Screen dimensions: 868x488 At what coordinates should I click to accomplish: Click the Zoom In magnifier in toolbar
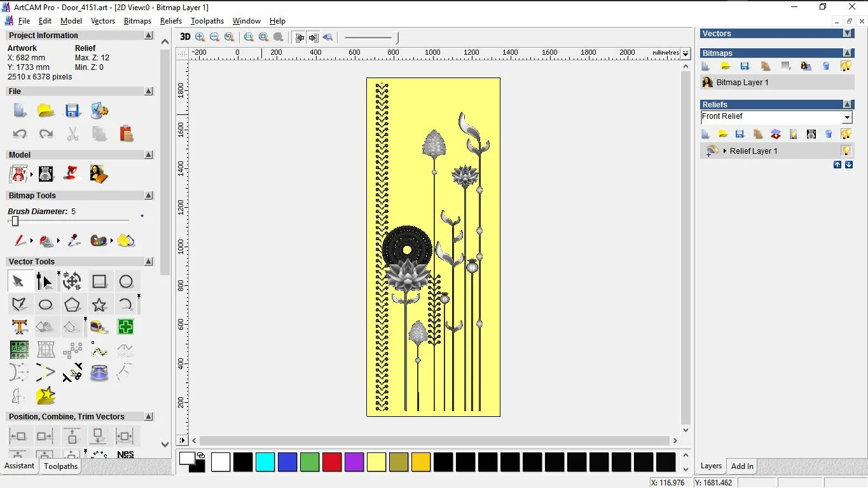[200, 37]
